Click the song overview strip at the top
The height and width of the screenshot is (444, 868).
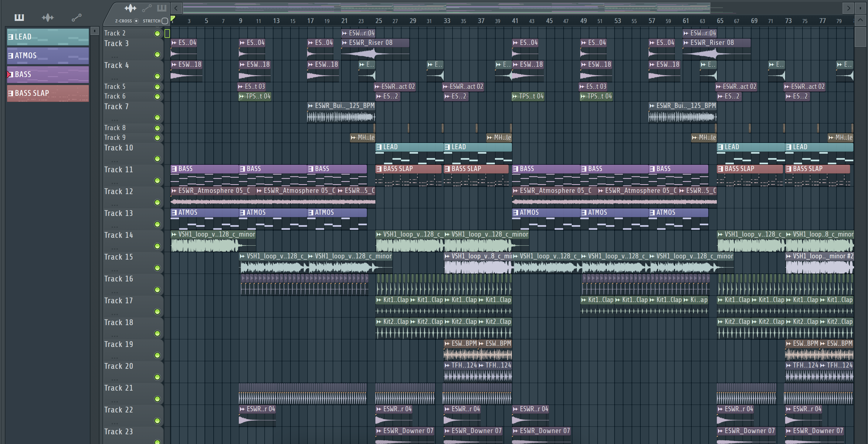pos(446,8)
